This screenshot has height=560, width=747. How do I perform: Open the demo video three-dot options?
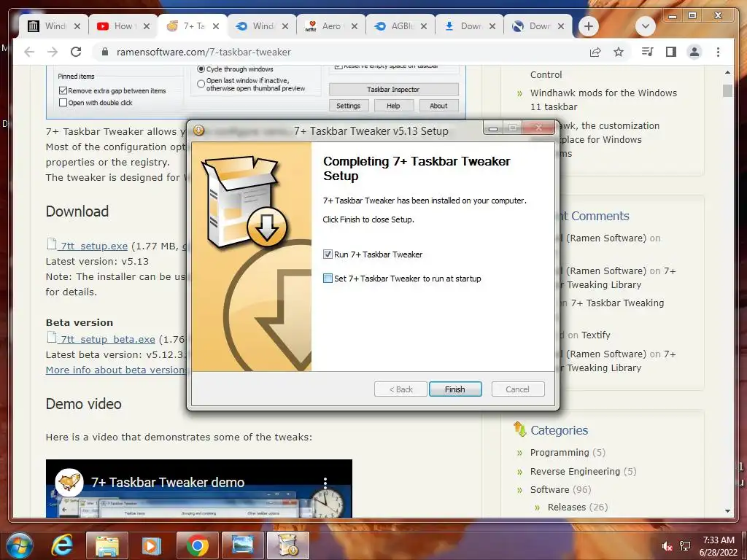coord(325,483)
